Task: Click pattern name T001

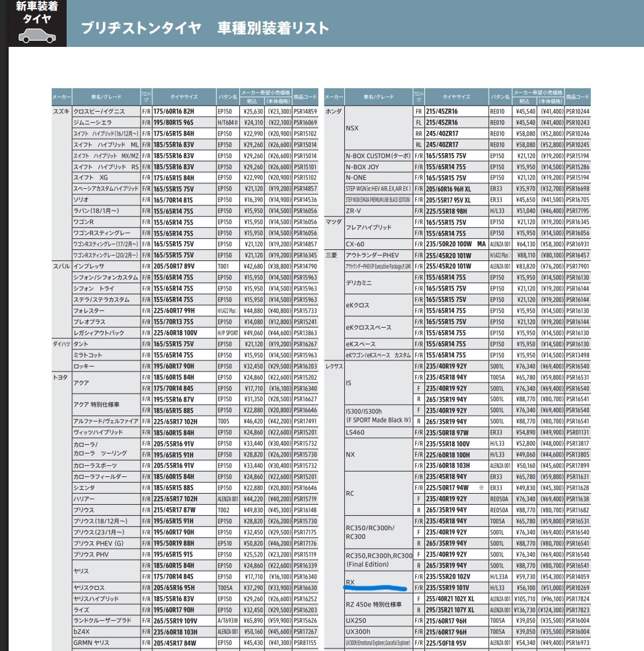Action: (223, 266)
